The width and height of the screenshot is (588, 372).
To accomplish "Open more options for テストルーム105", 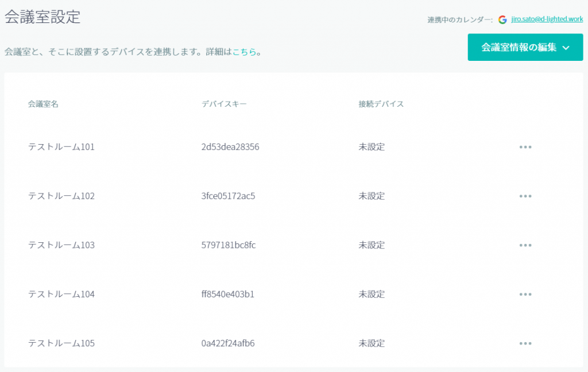I will coord(525,344).
